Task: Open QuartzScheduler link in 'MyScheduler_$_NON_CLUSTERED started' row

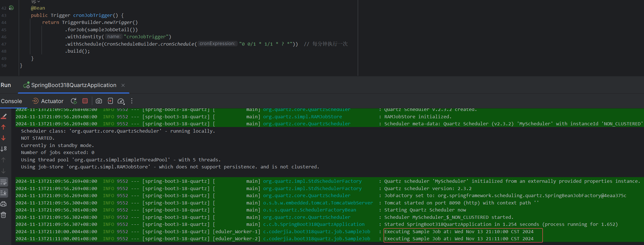Action: point(307,217)
